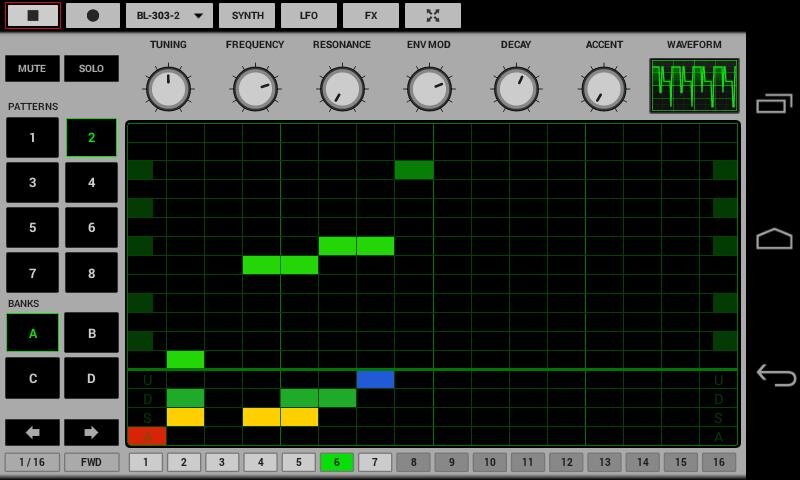Open the FX panel
This screenshot has height=480, width=800.
click(371, 16)
